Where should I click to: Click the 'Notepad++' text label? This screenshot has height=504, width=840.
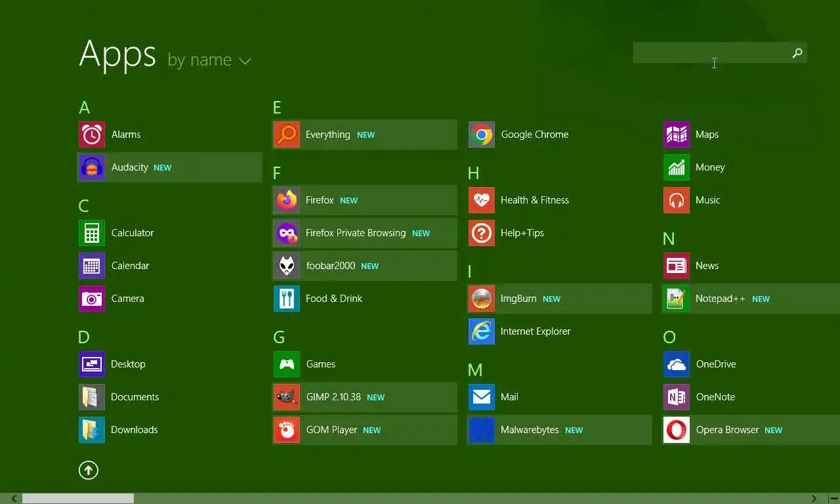click(721, 299)
